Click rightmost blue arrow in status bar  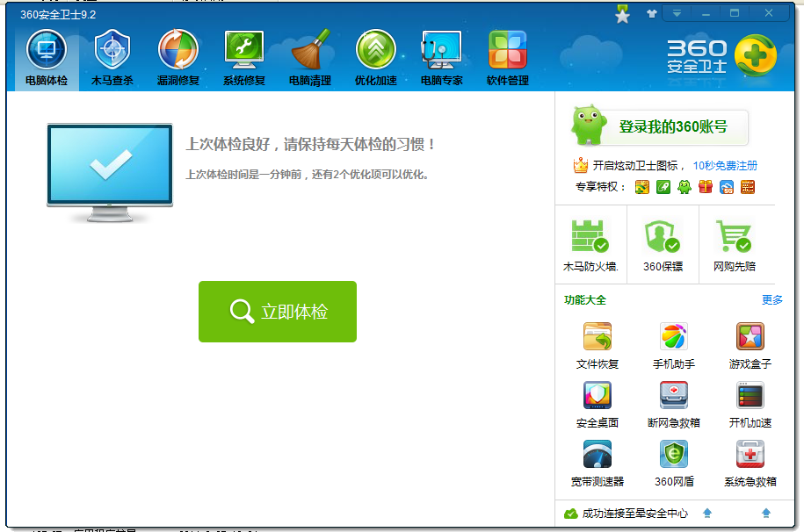point(766,513)
